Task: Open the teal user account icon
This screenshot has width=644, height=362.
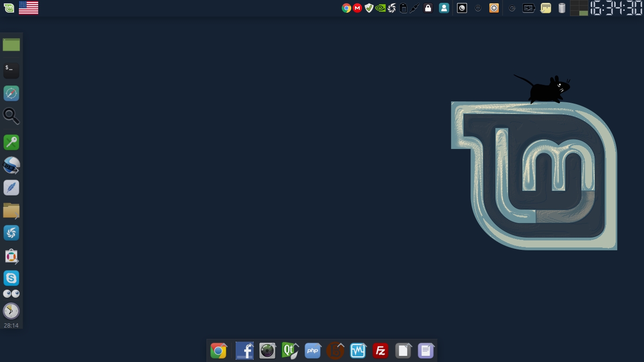Action: (444, 8)
